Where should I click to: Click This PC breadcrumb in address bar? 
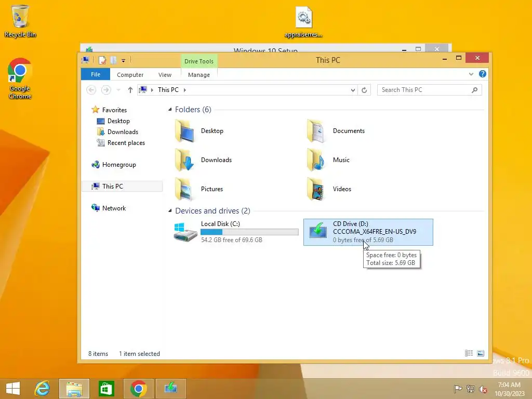point(168,90)
